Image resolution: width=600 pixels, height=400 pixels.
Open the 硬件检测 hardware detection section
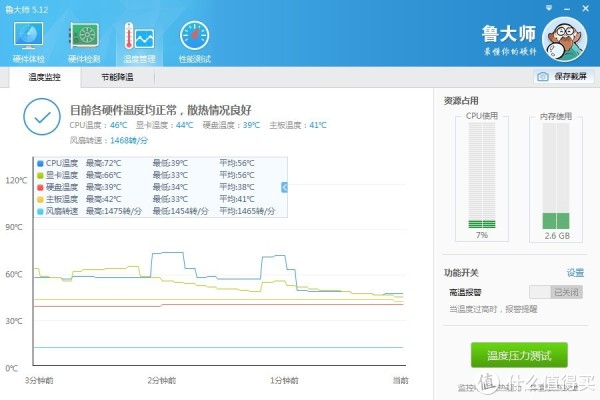84,42
